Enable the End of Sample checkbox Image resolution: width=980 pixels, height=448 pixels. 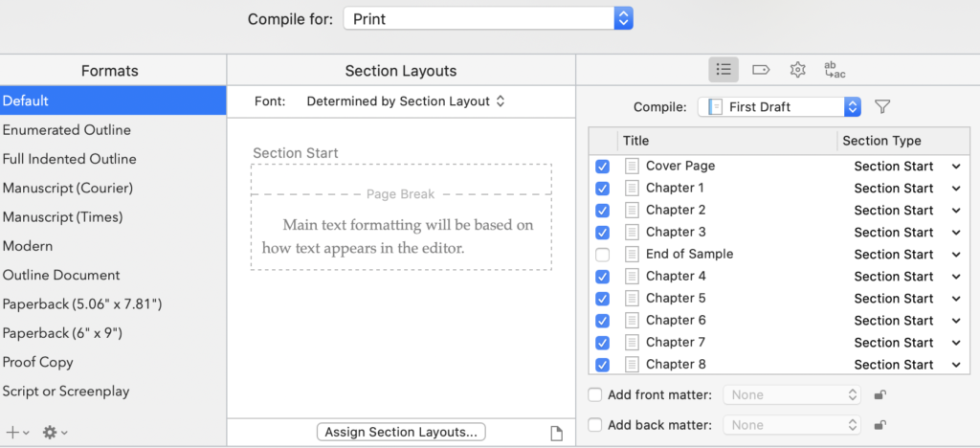602,255
